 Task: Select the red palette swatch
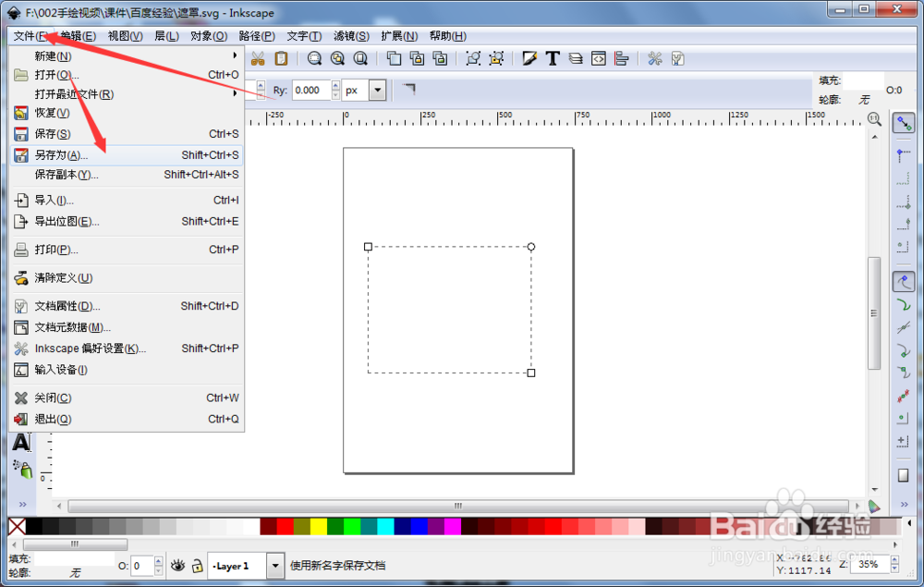point(286,526)
